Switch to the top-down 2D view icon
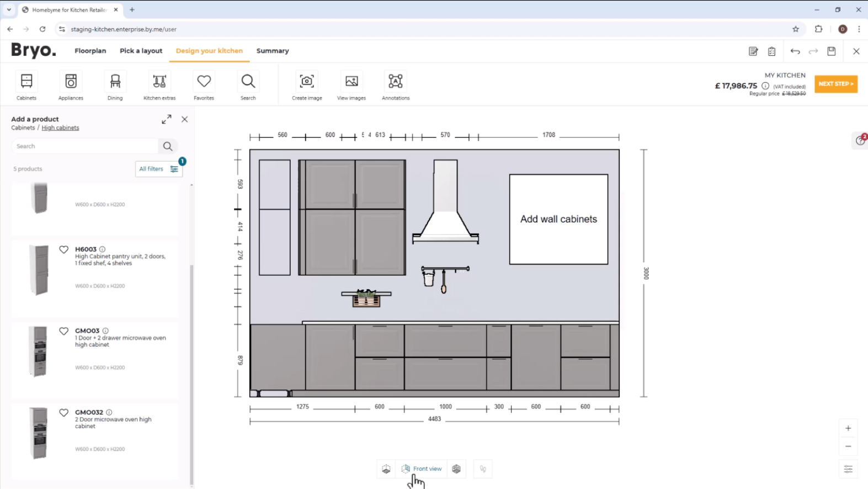The image size is (868, 489). point(386,469)
